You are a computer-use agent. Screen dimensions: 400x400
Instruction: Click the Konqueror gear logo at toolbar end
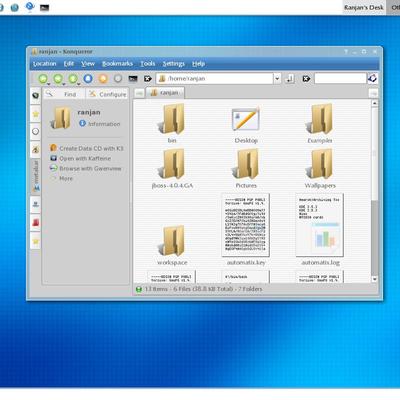pyautogui.click(x=372, y=79)
